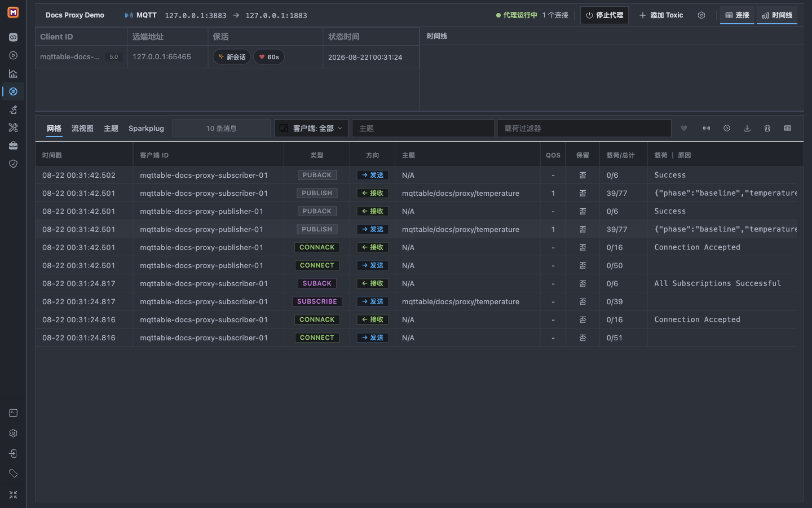Screen dimensions: 812x508
Task: Click the MQTT protocol signal icon in the header
Action: [x=129, y=15]
